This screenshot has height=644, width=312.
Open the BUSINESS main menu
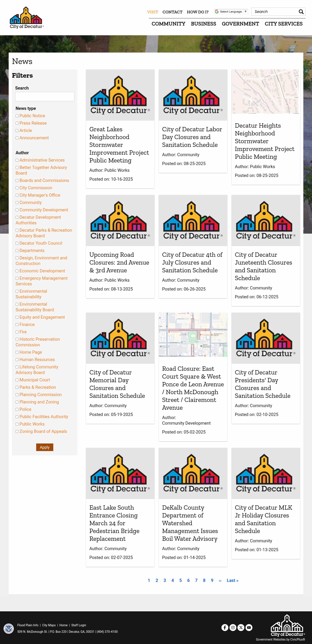203,24
